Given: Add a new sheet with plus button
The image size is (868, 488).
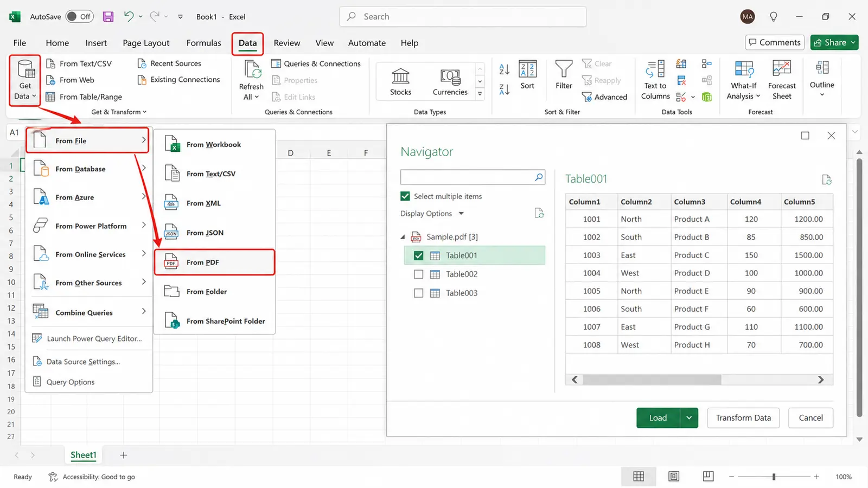Looking at the screenshot, I should (x=123, y=455).
